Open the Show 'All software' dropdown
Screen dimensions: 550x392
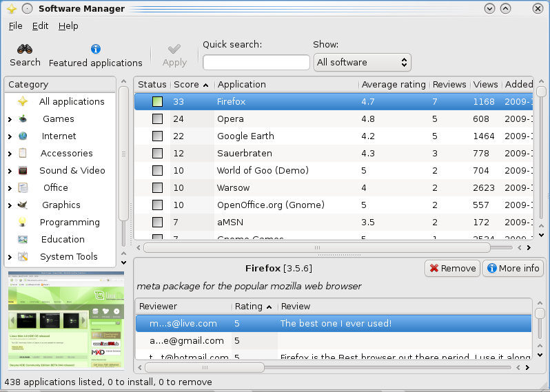point(362,62)
